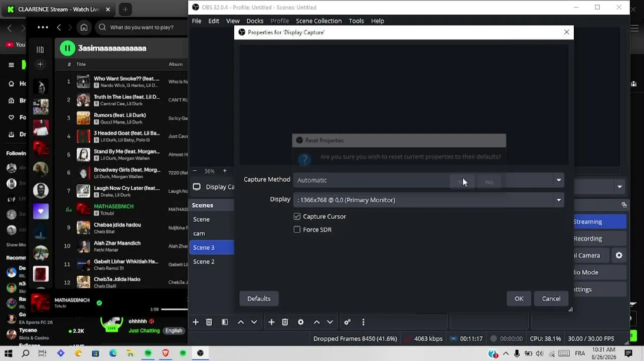Play the track Who Want Smoke??
This screenshot has width=644, height=361.
click(x=126, y=79)
